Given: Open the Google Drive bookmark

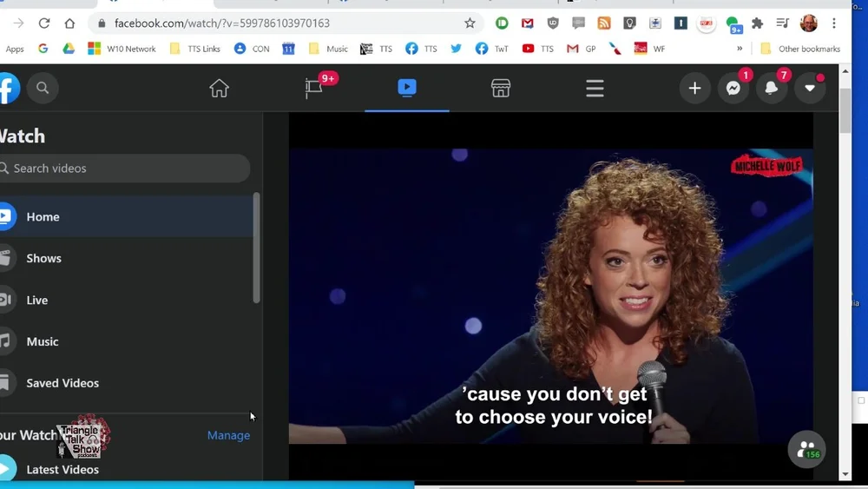Looking at the screenshot, I should point(68,49).
